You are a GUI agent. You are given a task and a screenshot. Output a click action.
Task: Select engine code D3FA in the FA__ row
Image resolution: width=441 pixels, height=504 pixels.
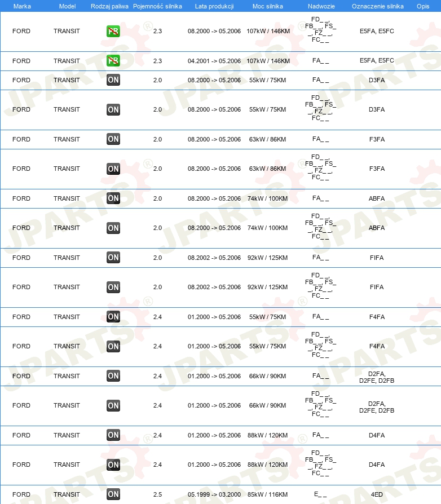tap(377, 80)
